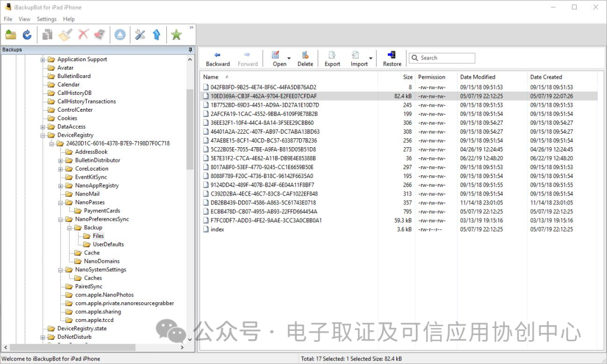Click the red X delete toolbar icon

[83, 34]
